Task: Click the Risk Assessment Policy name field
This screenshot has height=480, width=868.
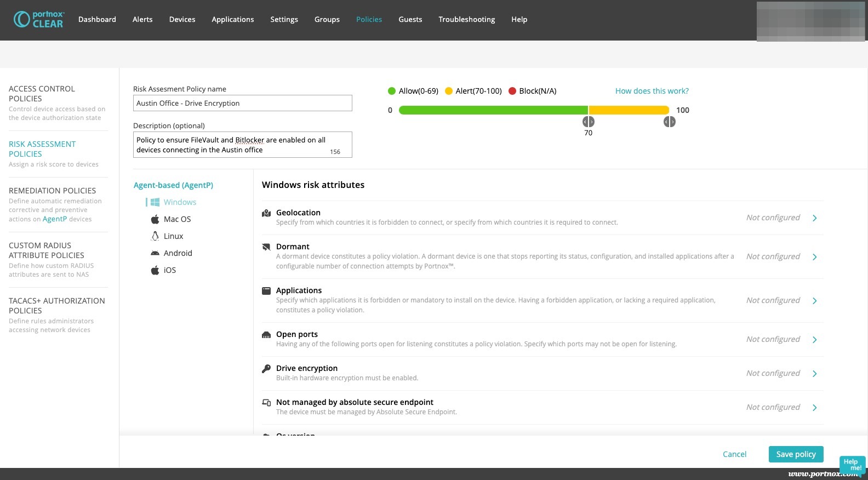Action: pos(243,103)
